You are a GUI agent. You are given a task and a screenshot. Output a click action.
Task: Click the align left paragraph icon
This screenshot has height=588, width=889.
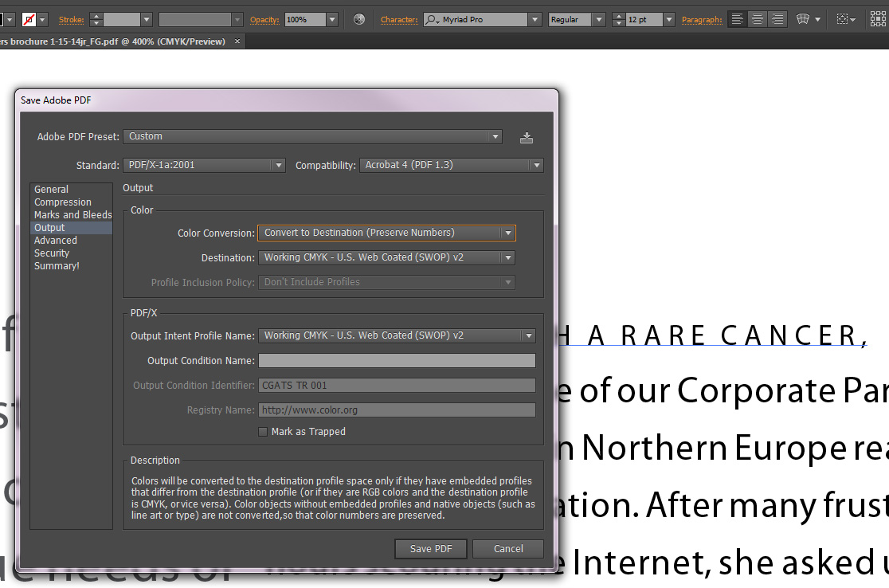click(738, 19)
